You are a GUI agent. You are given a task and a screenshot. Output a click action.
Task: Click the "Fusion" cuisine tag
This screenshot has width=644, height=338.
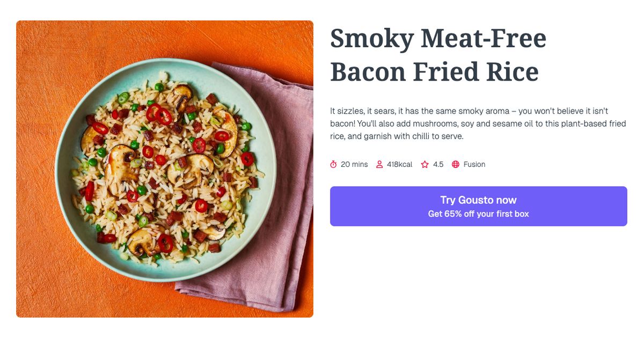tap(473, 164)
